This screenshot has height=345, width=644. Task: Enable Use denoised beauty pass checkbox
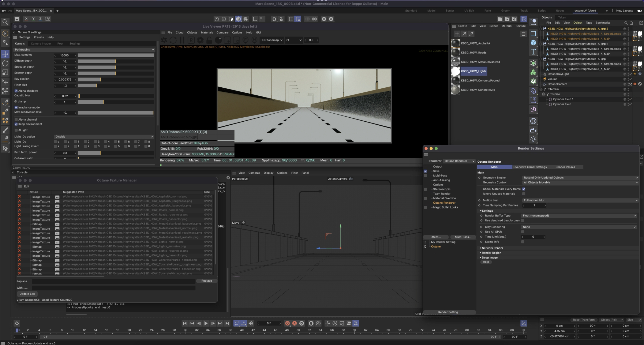tap(523, 221)
